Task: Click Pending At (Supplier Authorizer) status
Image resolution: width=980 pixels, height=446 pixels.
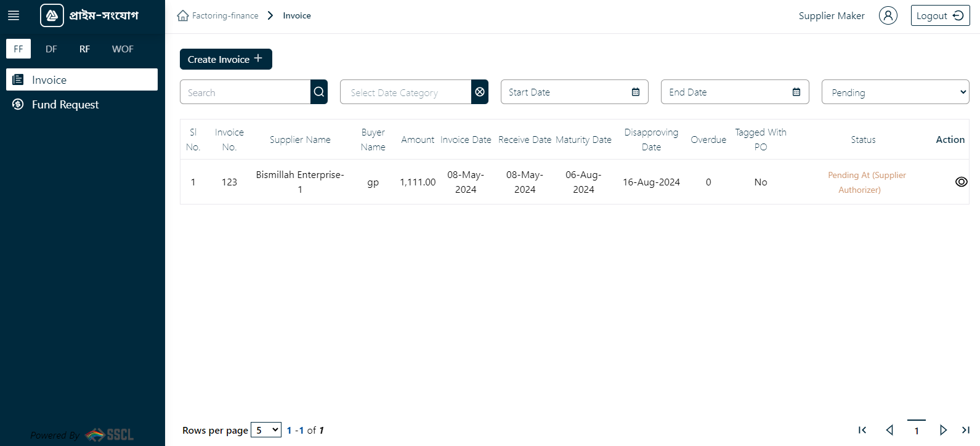Action: [867, 182]
